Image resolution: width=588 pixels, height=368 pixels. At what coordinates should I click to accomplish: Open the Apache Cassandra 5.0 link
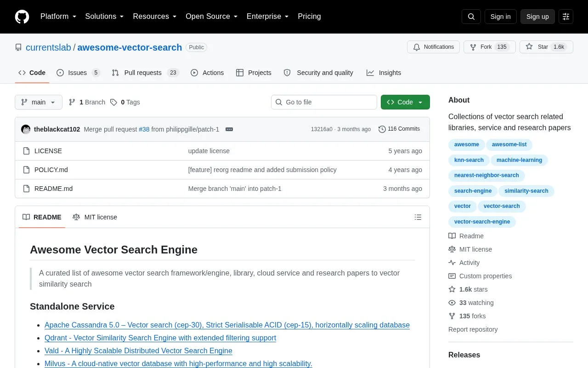click(x=227, y=325)
